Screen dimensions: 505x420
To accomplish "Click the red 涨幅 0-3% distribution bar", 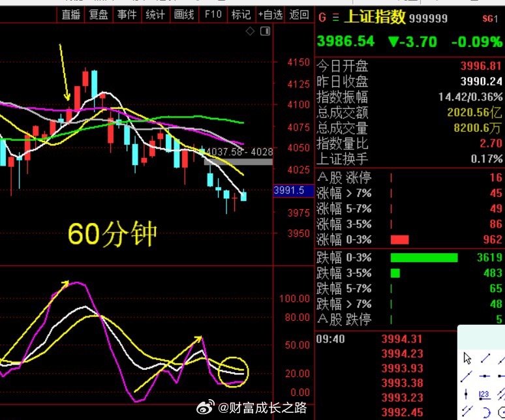I will pyautogui.click(x=400, y=240).
